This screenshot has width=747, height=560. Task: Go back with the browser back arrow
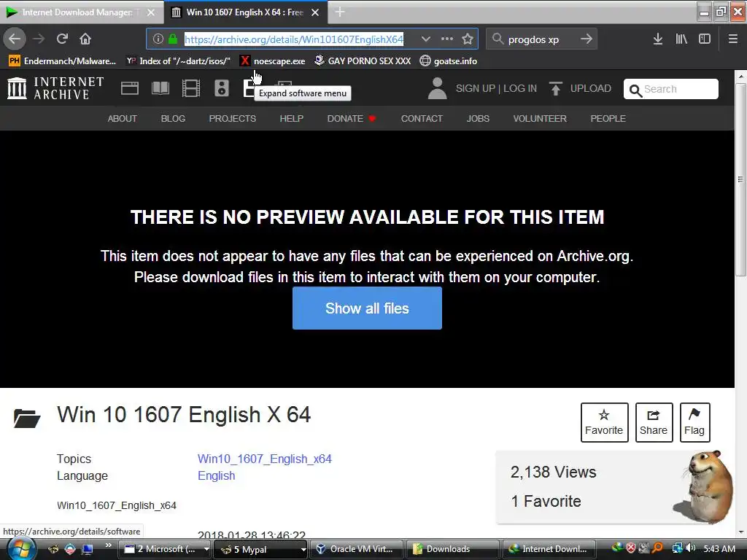click(15, 39)
